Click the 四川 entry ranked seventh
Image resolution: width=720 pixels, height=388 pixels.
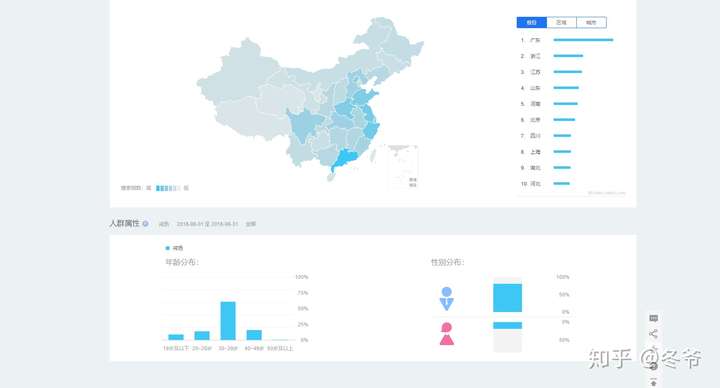(x=535, y=135)
